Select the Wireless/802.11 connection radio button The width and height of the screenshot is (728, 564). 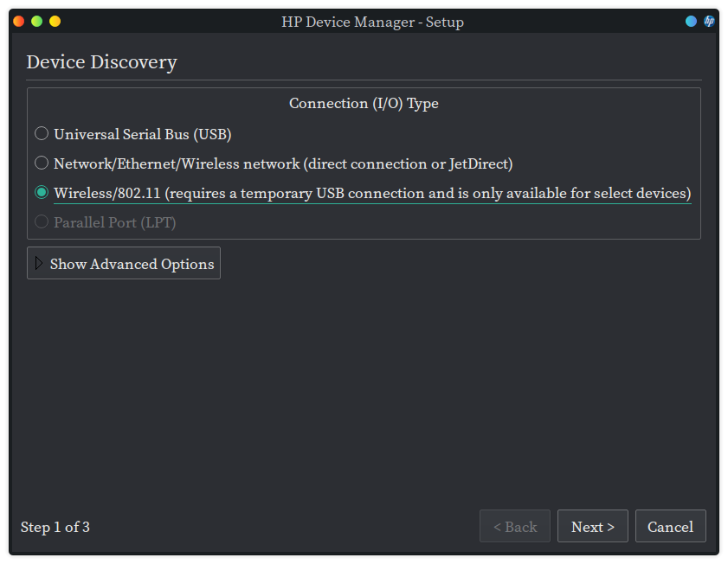42,193
